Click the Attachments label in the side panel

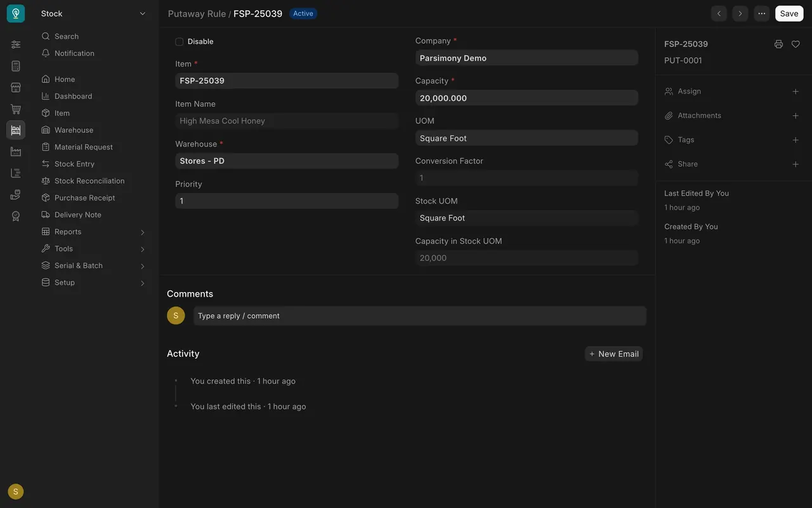pos(699,116)
